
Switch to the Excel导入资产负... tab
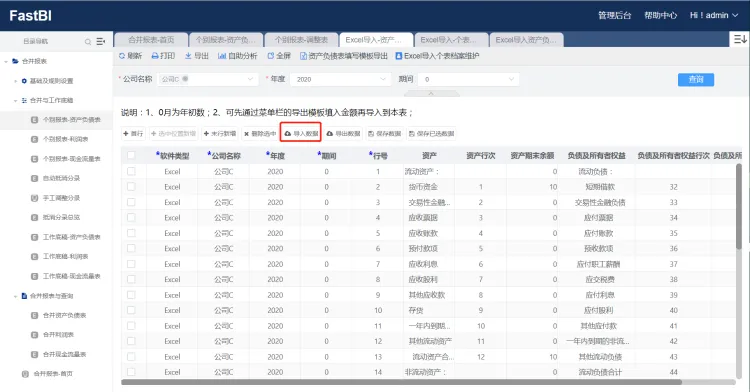526,40
